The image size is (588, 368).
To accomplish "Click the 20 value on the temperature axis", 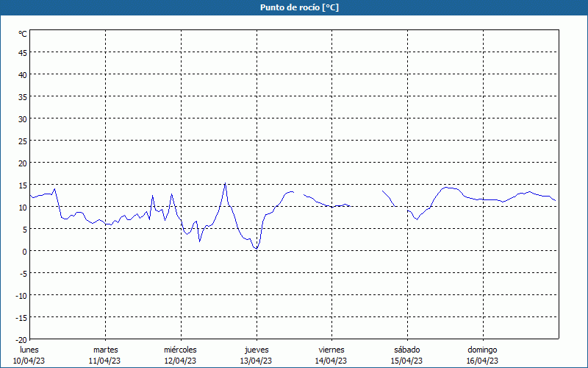I will pyautogui.click(x=23, y=163).
